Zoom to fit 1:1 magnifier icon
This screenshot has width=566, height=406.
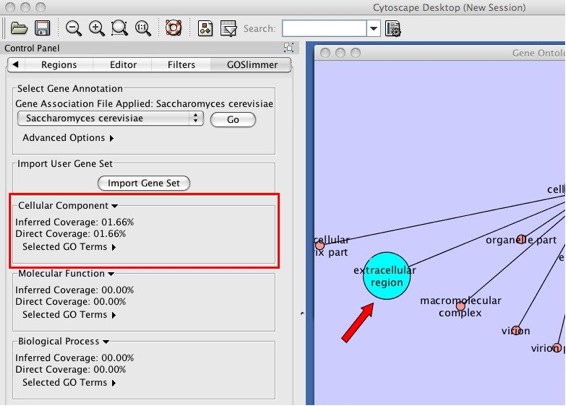(143, 28)
